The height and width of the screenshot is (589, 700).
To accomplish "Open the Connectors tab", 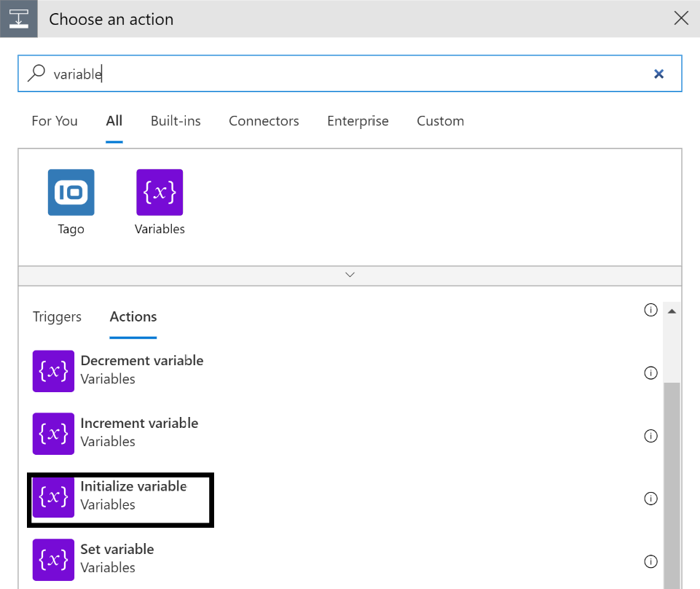I will [264, 121].
